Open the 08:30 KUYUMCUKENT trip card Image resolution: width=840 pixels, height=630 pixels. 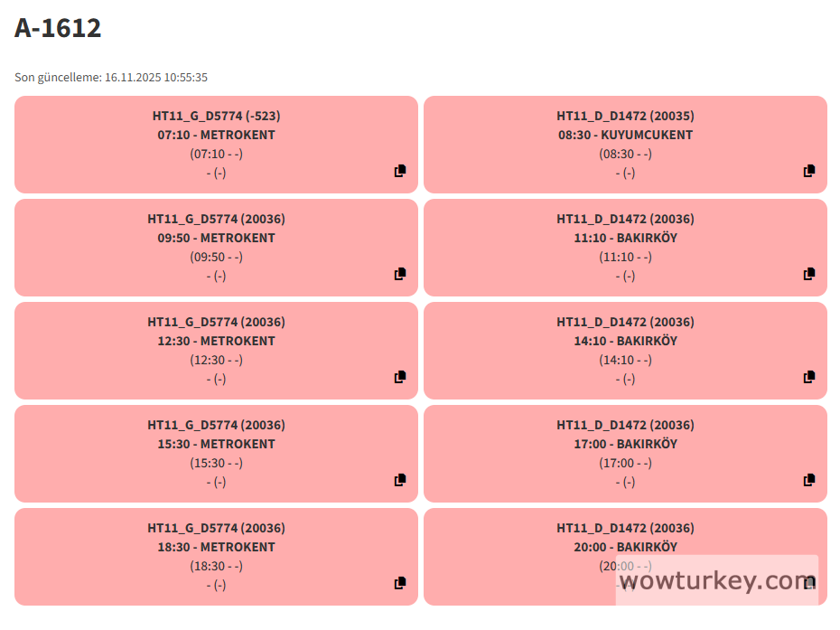coord(625,135)
